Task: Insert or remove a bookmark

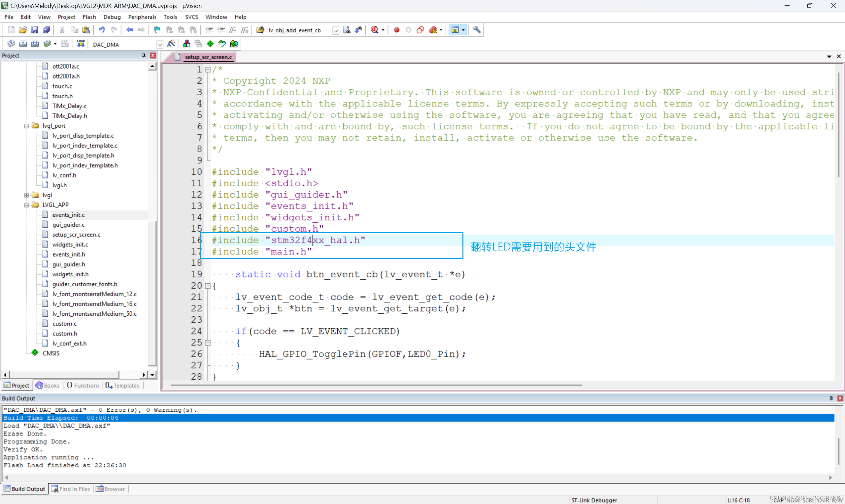Action: tap(156, 30)
